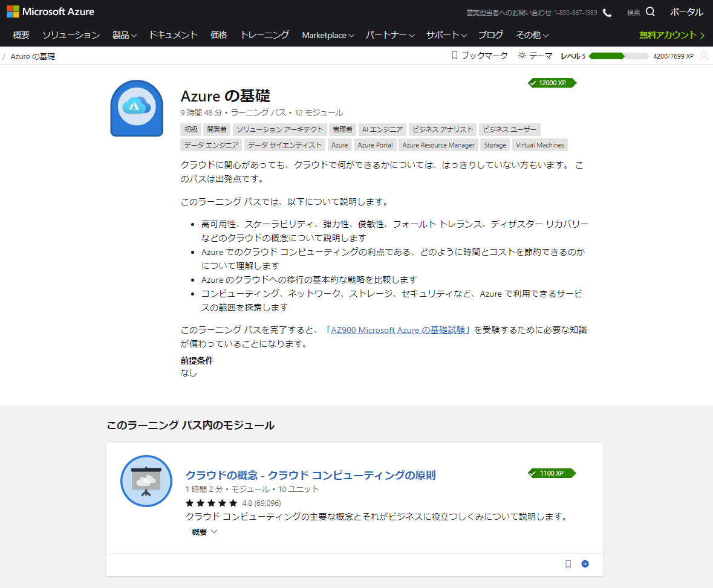Click the five-star rating of the module
The image size is (713, 588).
(x=212, y=503)
